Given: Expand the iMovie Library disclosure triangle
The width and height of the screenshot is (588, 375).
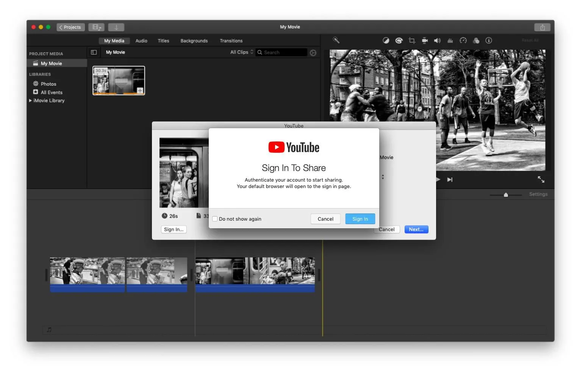Looking at the screenshot, I should click(x=31, y=100).
